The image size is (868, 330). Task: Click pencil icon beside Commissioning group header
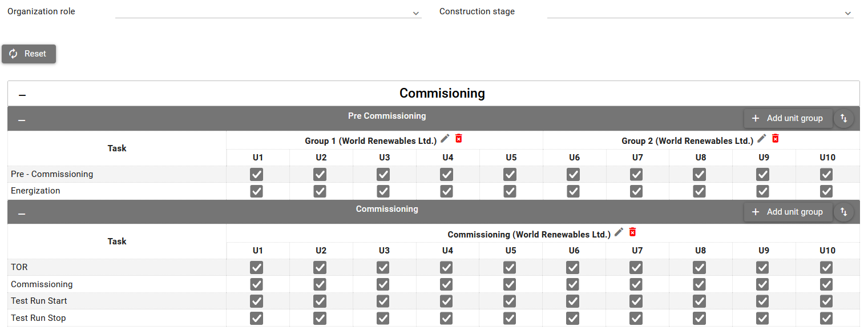(619, 232)
